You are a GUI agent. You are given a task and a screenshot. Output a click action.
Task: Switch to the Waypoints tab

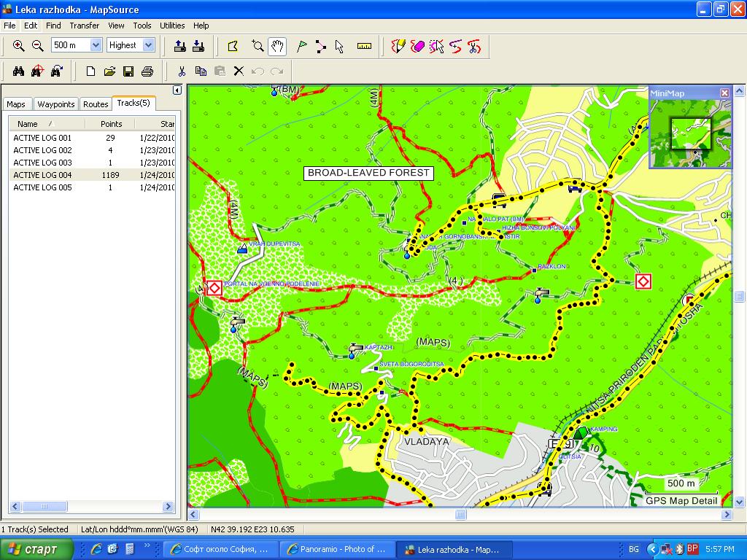(56, 104)
